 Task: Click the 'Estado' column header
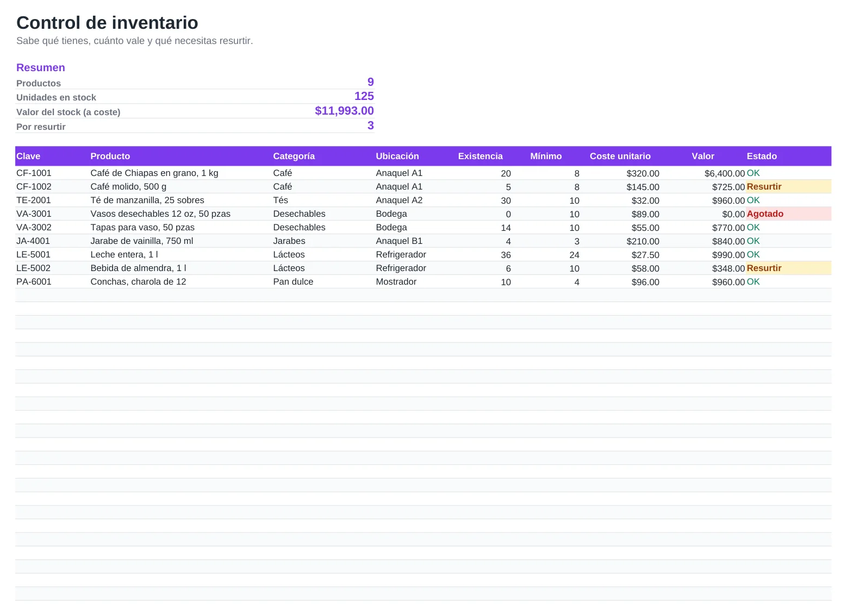762,156
